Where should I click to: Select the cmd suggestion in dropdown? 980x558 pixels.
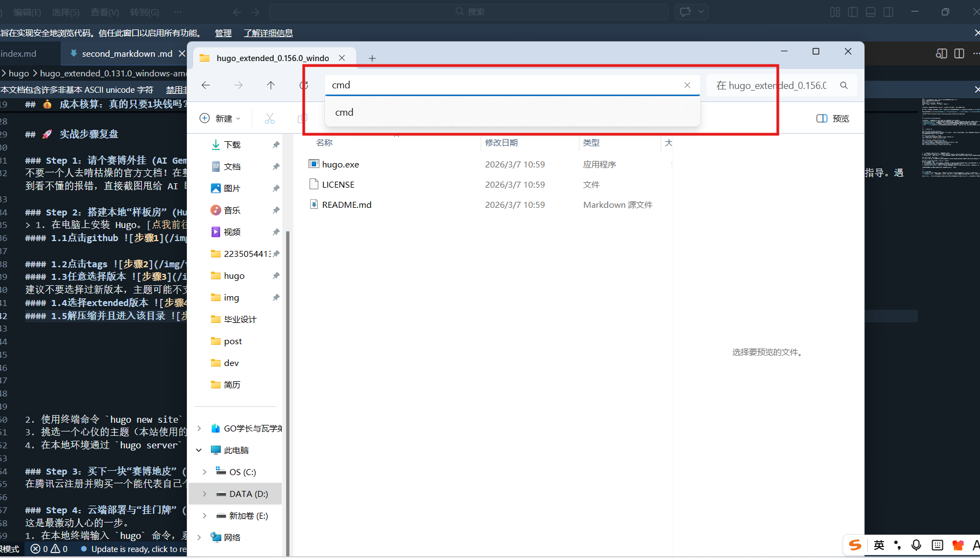(x=344, y=112)
